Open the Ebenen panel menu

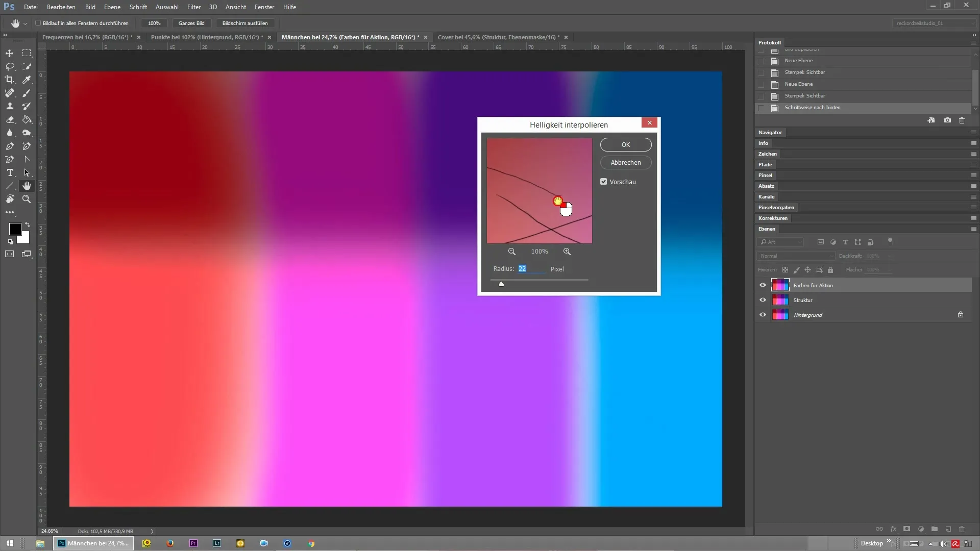tap(973, 229)
